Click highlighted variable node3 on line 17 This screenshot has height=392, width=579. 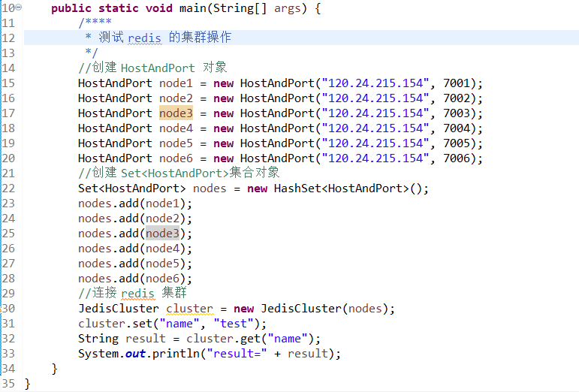[176, 113]
